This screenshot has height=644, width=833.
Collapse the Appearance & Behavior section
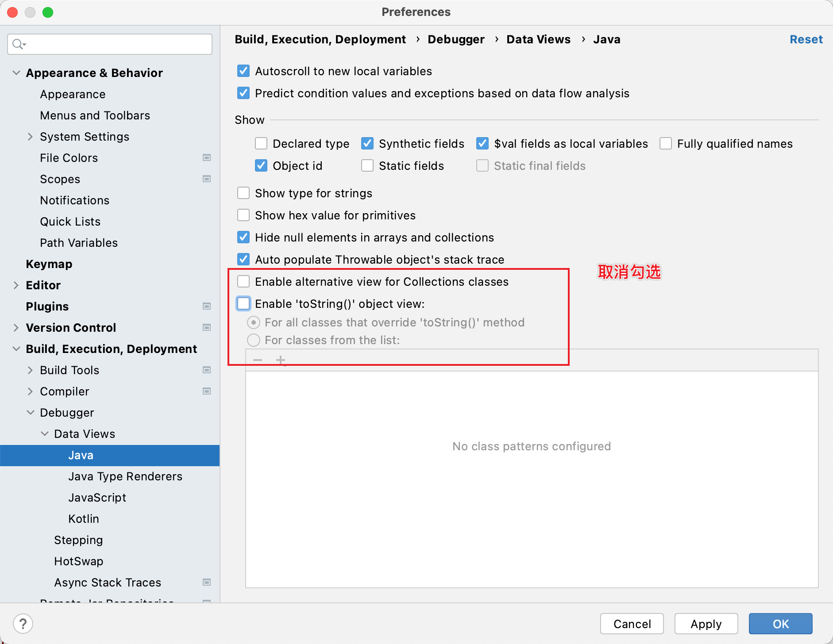16,73
